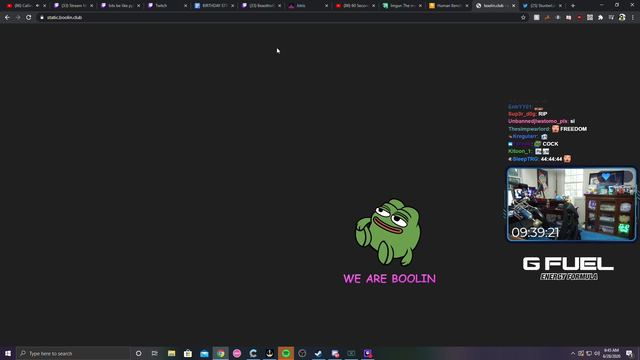Switch to the BIRTHDAY document tab

point(214,6)
